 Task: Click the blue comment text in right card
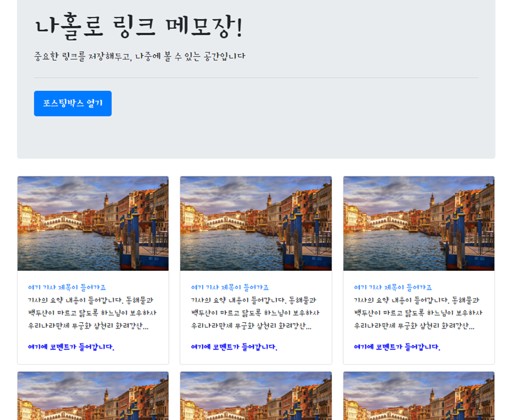[397, 347]
